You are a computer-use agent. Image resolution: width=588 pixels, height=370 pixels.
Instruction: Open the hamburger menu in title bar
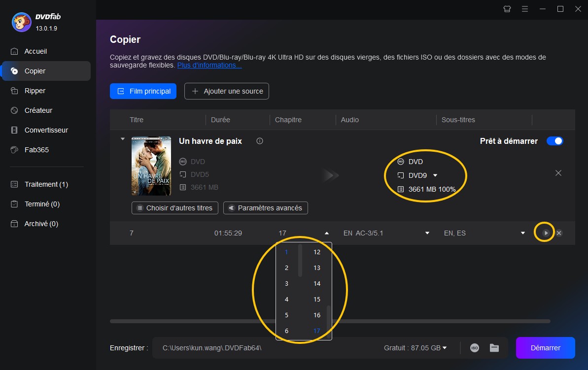pyautogui.click(x=524, y=9)
